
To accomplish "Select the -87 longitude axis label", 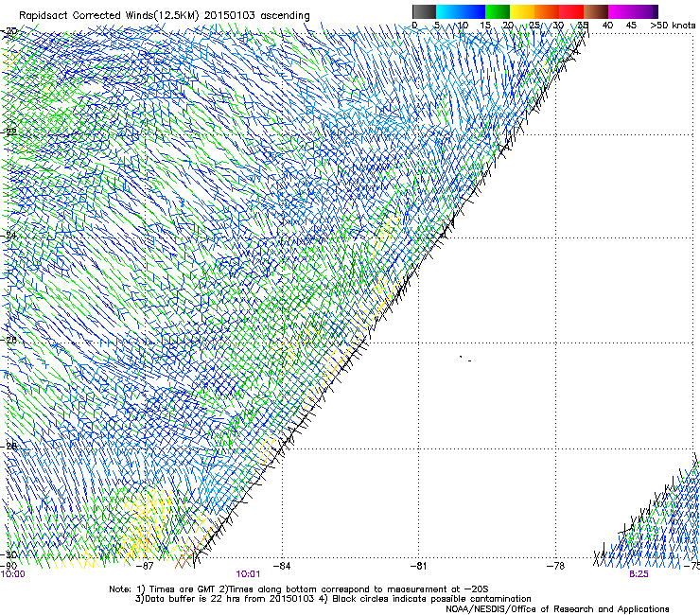I will tap(145, 566).
